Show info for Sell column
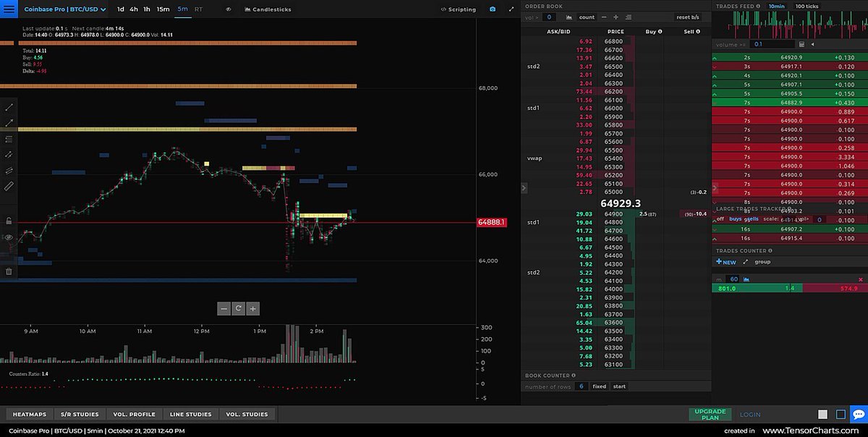 [x=699, y=32]
